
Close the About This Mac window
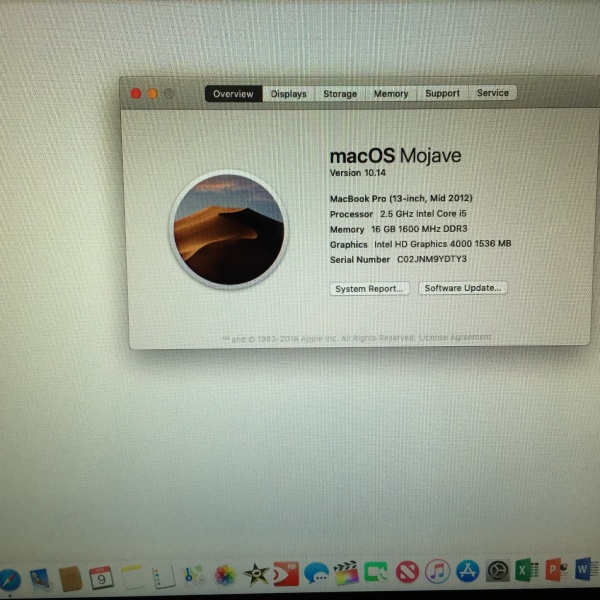pos(136,93)
